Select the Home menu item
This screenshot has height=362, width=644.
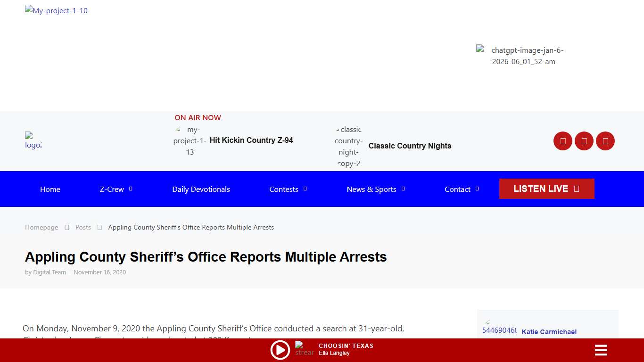50,189
